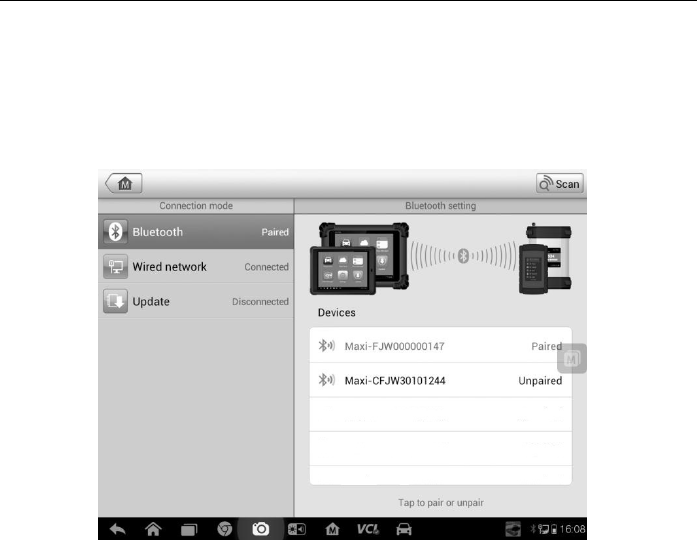Image resolution: width=697 pixels, height=540 pixels.
Task: Click the Paired status on the Bluetooth row
Action: click(275, 232)
